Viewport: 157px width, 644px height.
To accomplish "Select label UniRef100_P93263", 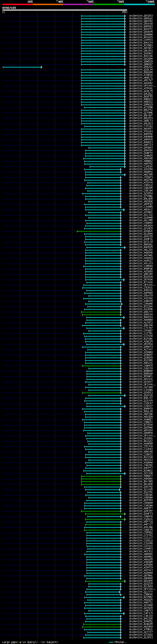I will tap(141, 131).
